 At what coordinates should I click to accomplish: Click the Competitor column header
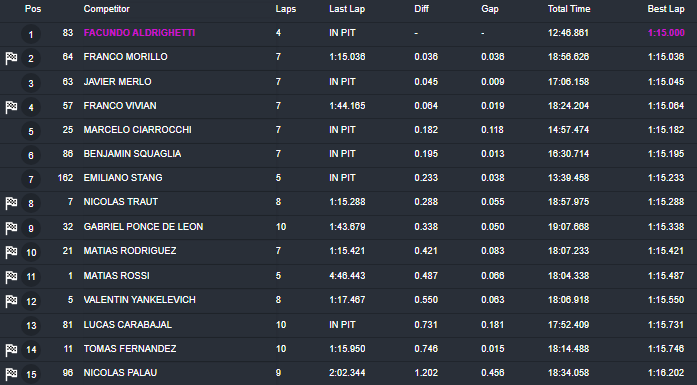(107, 9)
